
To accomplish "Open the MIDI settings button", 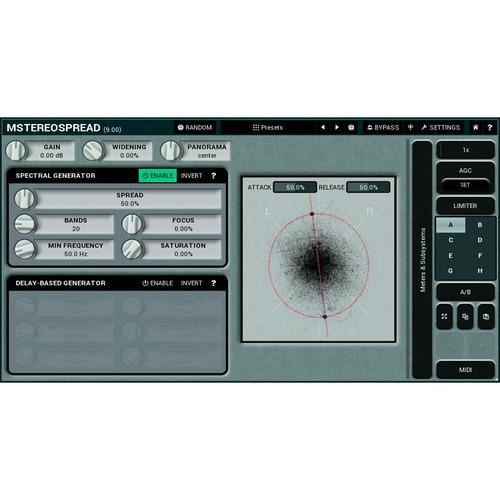I will point(465,370).
